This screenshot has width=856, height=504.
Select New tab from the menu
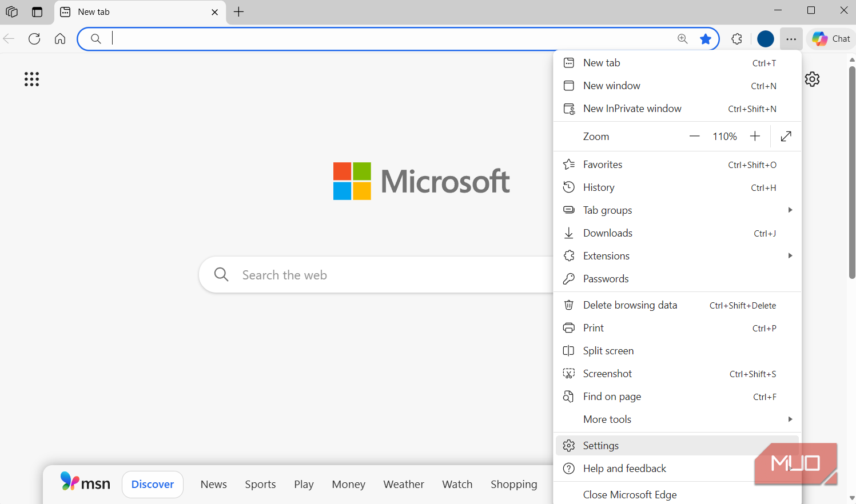[678, 63]
